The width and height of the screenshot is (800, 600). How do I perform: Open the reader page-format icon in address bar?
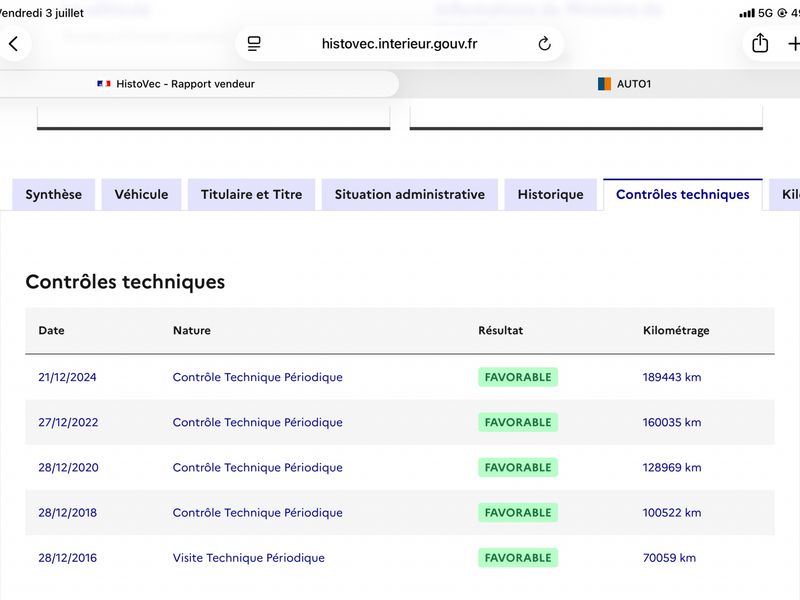(x=254, y=44)
